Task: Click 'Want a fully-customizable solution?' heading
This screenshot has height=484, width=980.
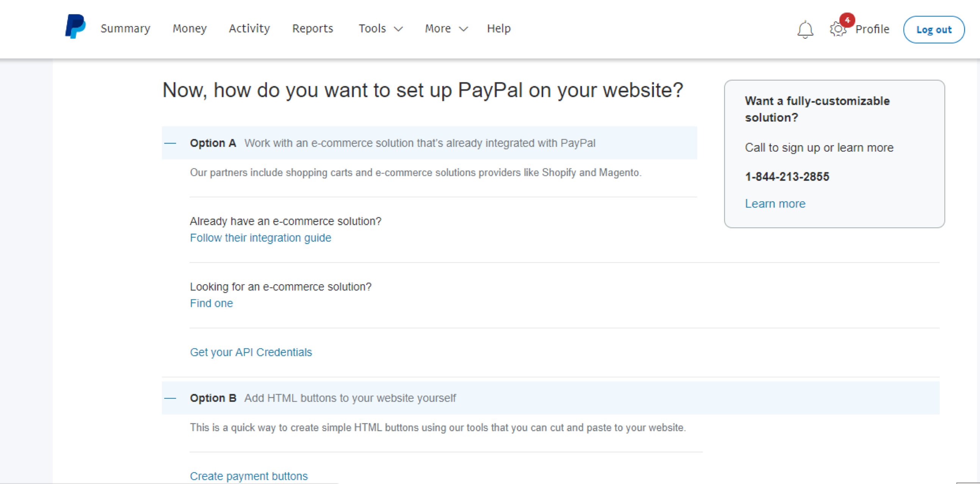Action: coord(817,109)
